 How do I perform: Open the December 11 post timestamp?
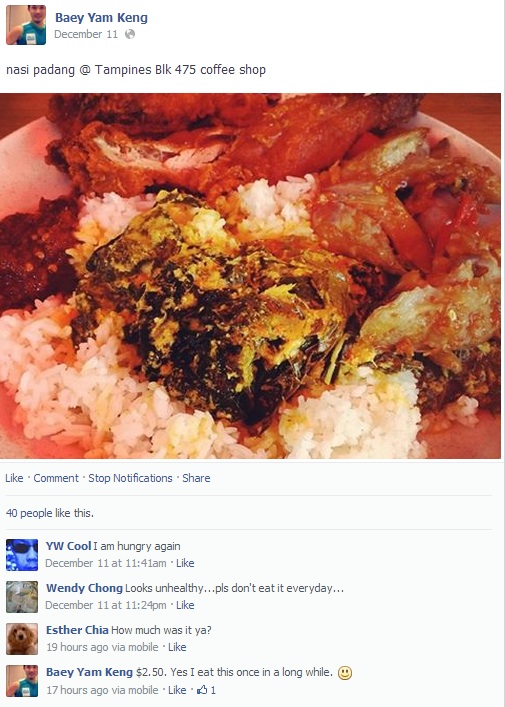coord(86,34)
